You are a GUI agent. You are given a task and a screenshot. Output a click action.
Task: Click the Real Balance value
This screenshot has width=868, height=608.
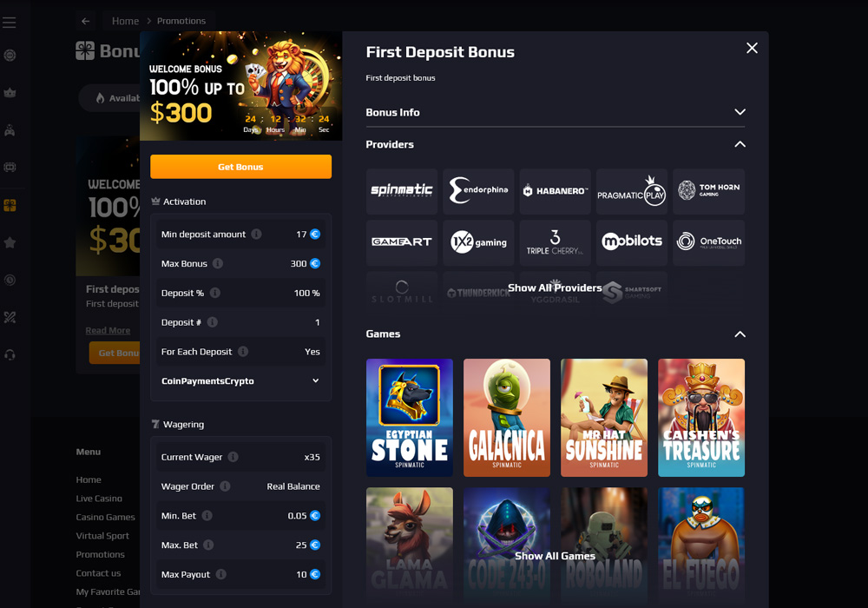(x=293, y=486)
